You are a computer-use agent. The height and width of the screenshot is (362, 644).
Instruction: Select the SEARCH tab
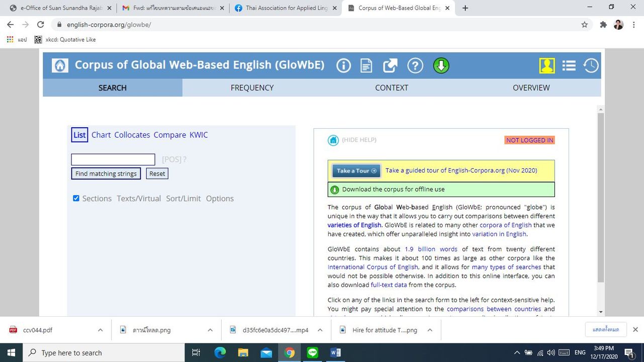pyautogui.click(x=113, y=87)
